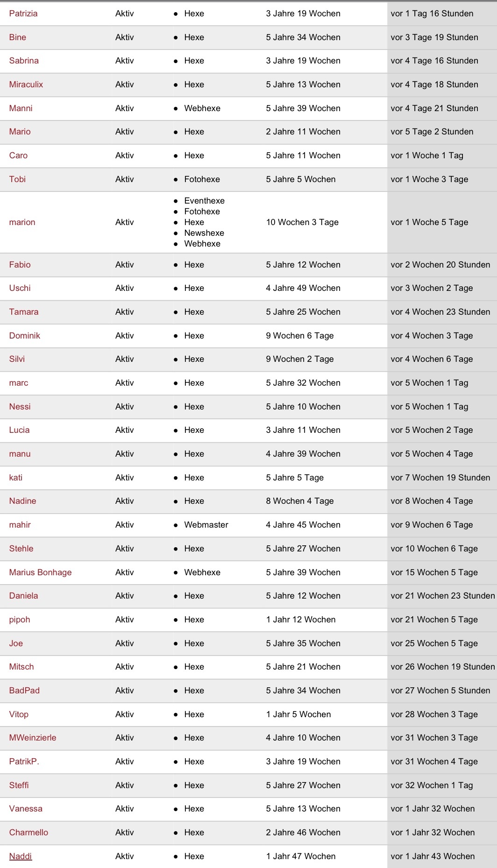Open the pipoh user profile
The image size is (497, 868).
click(x=20, y=620)
